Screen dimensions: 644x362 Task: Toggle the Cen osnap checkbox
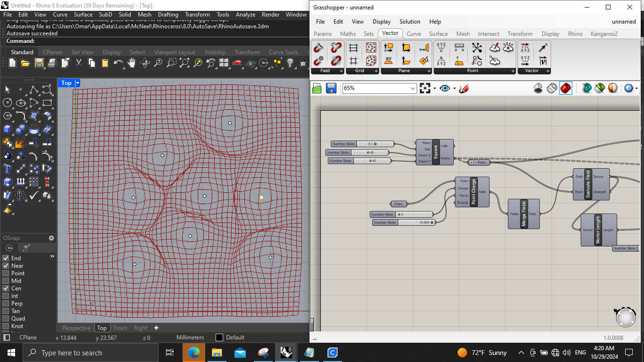(x=6, y=288)
